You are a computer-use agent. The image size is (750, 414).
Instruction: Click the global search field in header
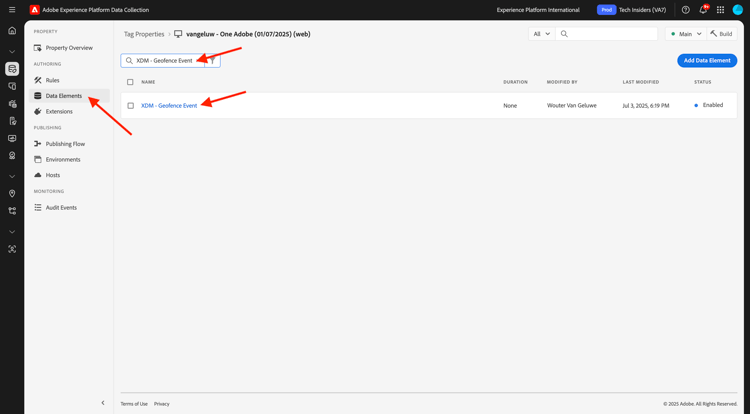[x=607, y=34]
